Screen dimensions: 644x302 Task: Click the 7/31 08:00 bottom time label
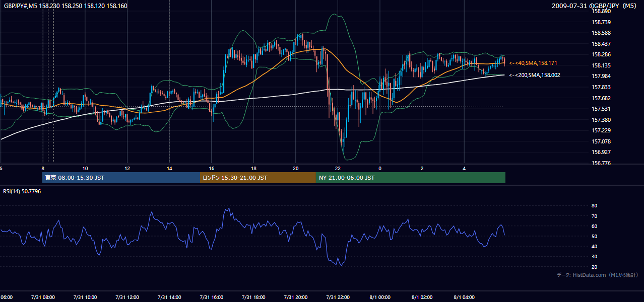coord(43,297)
